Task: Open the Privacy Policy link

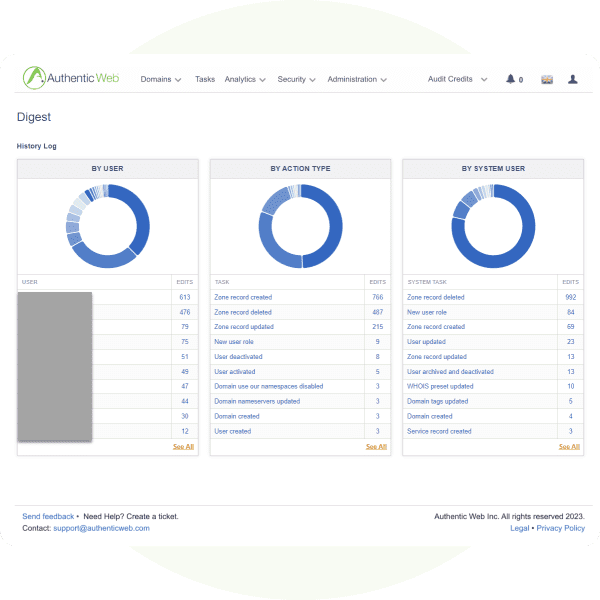Action: (x=562, y=528)
